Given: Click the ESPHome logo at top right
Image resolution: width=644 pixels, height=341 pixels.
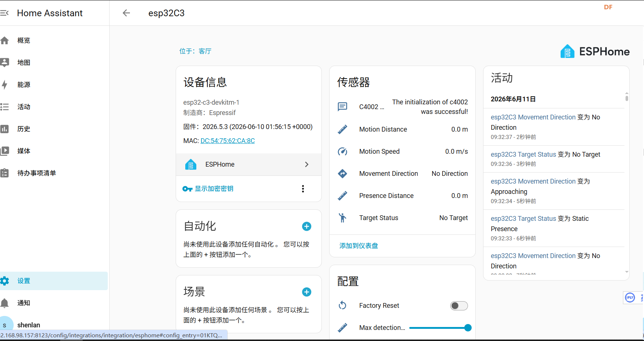Looking at the screenshot, I should coord(595,51).
